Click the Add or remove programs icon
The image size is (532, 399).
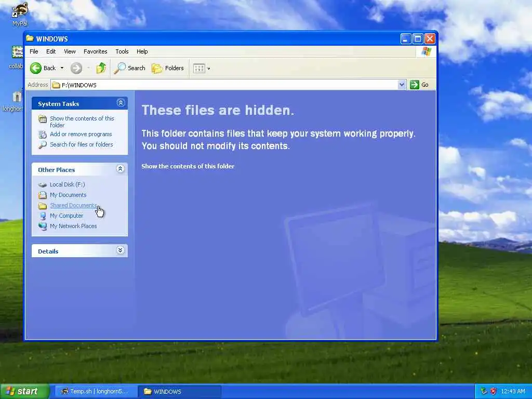point(43,135)
